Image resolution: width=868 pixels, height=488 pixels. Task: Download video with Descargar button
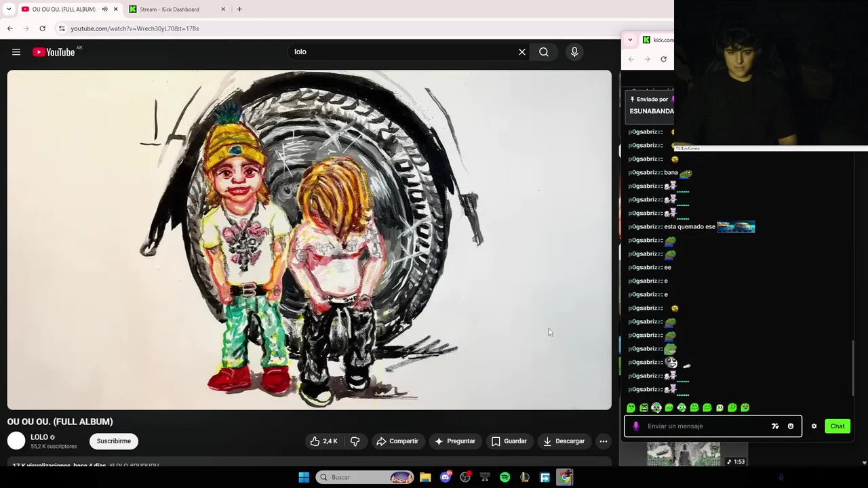click(564, 441)
